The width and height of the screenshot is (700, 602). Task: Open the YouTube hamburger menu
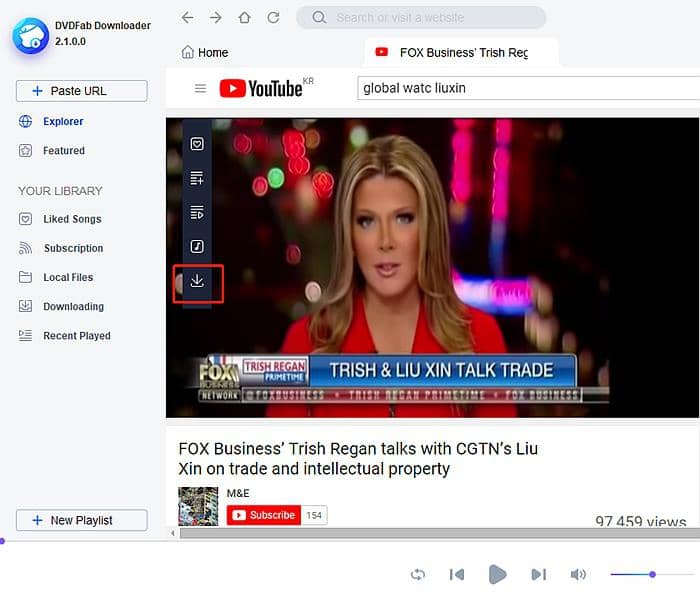[200, 89]
